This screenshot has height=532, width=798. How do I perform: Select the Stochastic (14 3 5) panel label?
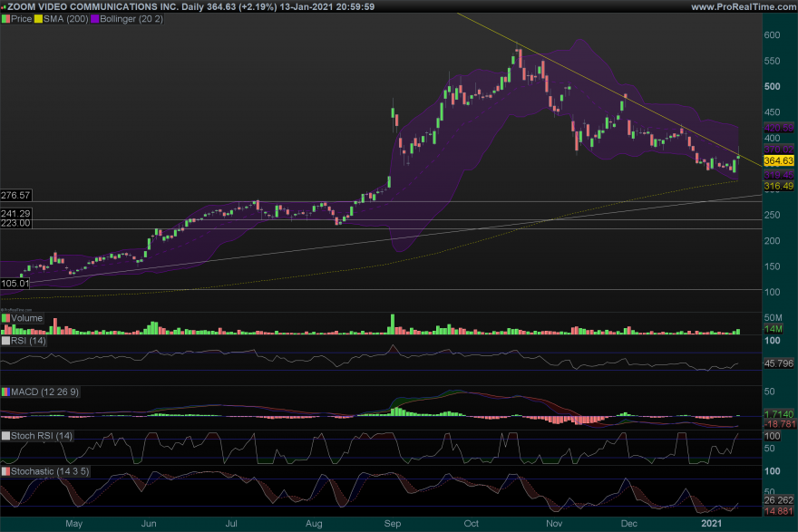[x=50, y=471]
